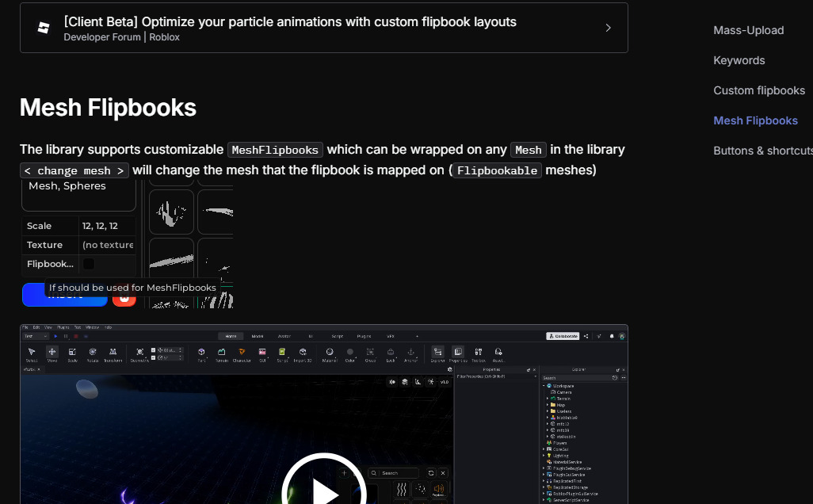Select the Lock tool
Viewport: 813px width, 504px height.
pyautogui.click(x=391, y=352)
